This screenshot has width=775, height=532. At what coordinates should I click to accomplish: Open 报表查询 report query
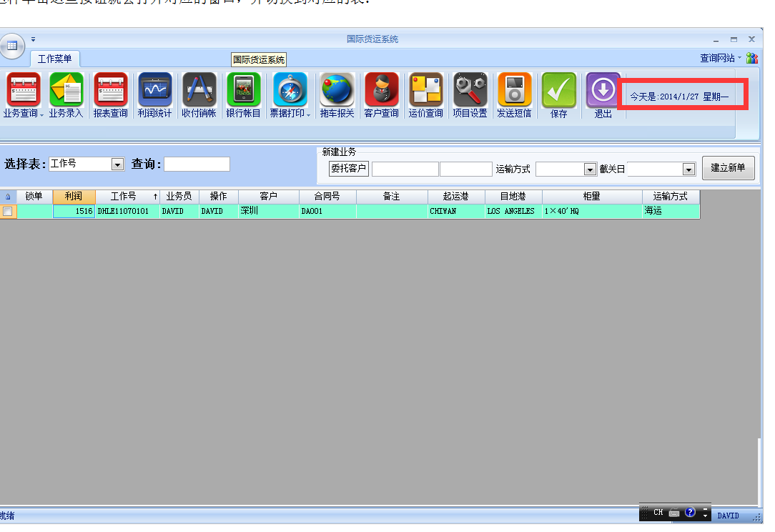pyautogui.click(x=111, y=90)
